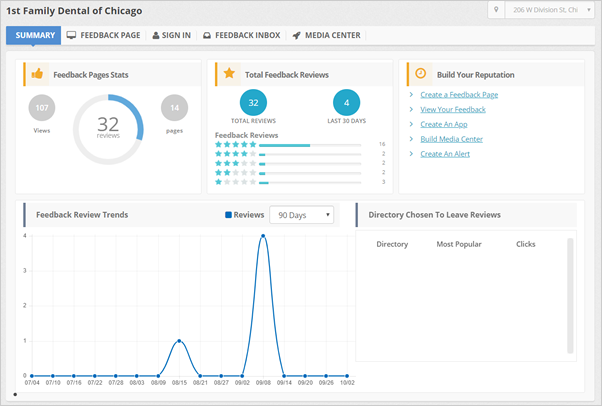Open the Feedback Inbox tab
This screenshot has height=406, width=602.
click(242, 36)
